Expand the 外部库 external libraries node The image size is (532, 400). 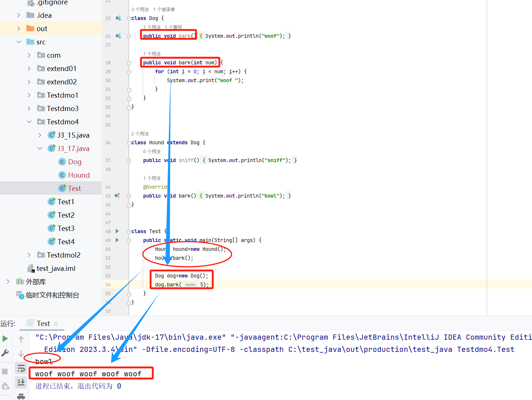pyautogui.click(x=8, y=282)
